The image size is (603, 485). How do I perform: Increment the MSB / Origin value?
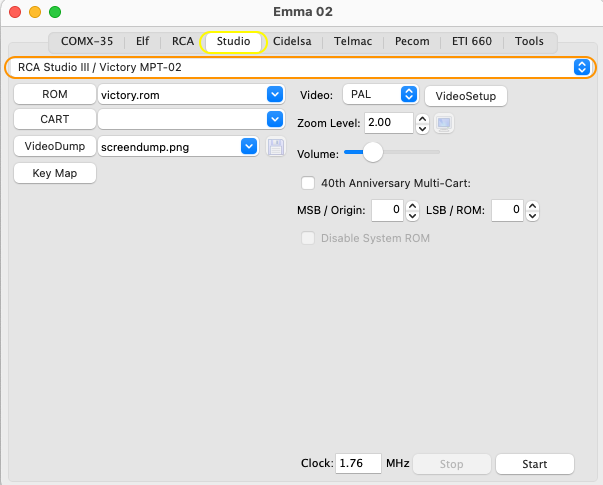click(412, 206)
